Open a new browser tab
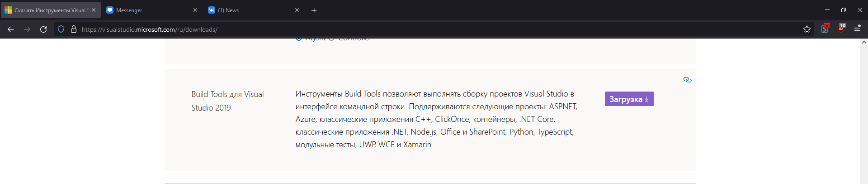The height and width of the screenshot is (184, 868). 314,10
